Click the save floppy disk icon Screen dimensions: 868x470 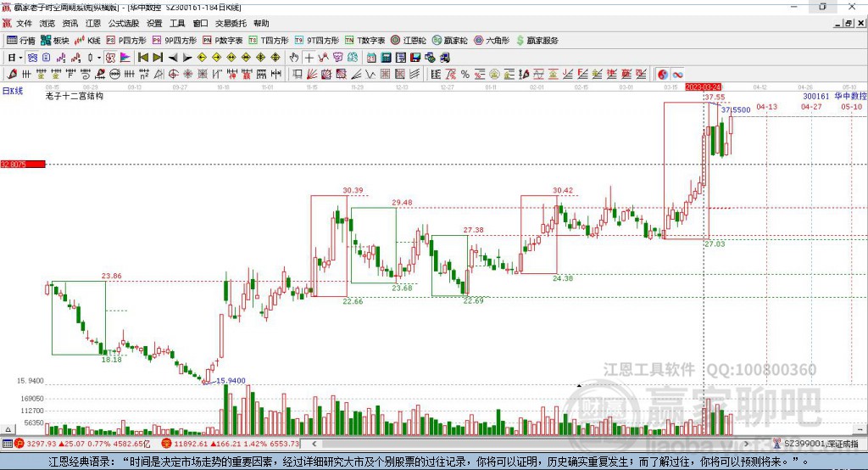coord(415,58)
